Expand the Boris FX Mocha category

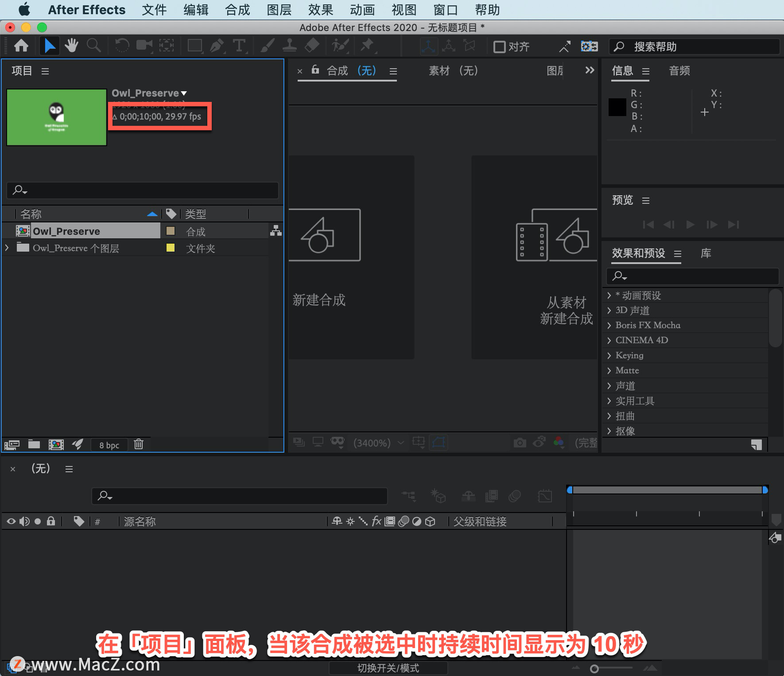point(609,325)
